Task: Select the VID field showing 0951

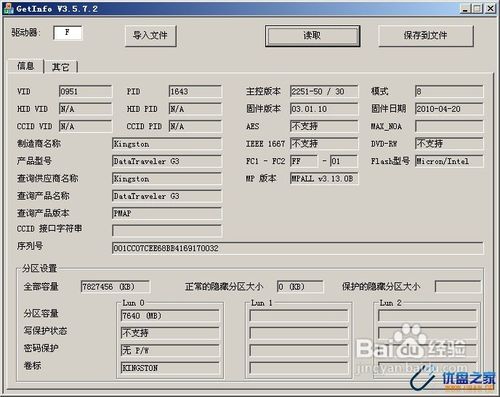Action: pyautogui.click(x=85, y=91)
